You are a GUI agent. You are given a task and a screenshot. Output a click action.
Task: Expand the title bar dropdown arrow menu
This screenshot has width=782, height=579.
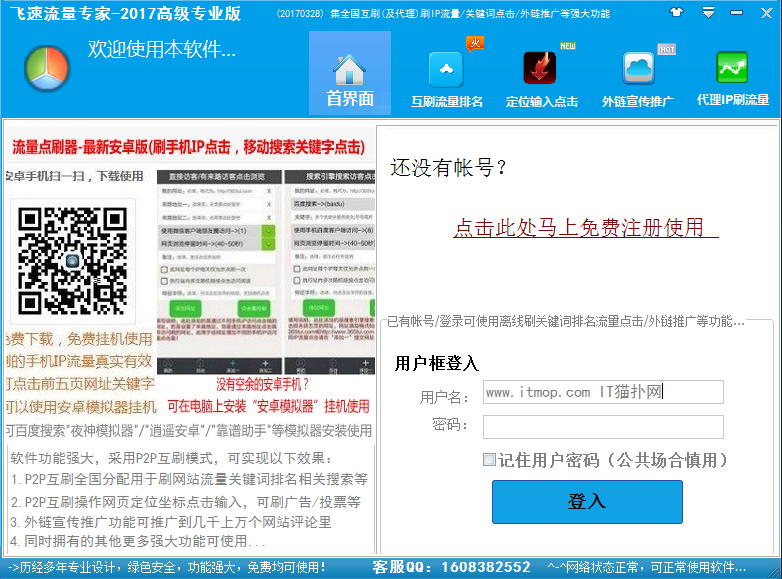tap(708, 13)
